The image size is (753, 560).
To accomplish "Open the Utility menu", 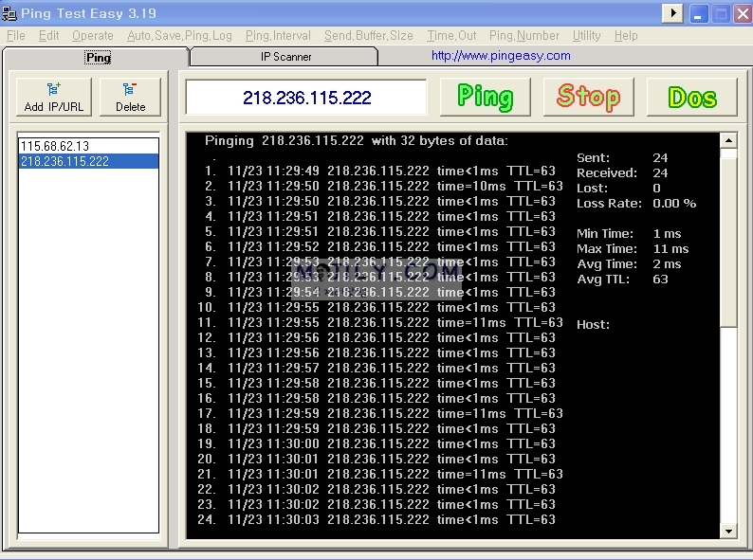I will (x=587, y=36).
